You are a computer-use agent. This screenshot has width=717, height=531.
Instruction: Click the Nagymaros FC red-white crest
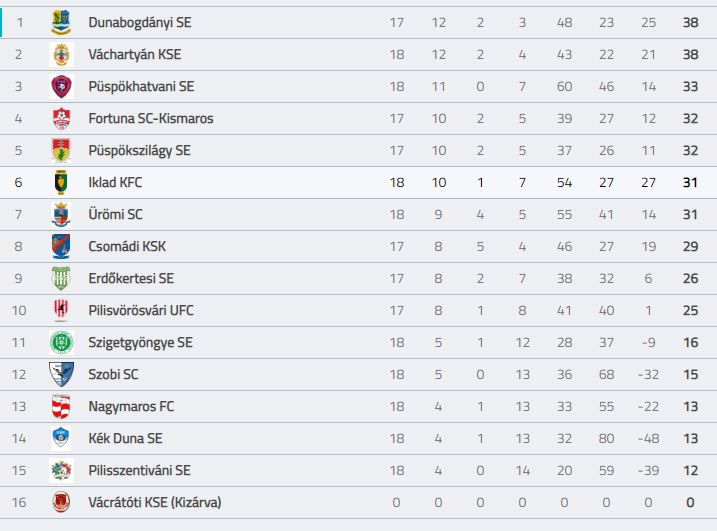(61, 407)
